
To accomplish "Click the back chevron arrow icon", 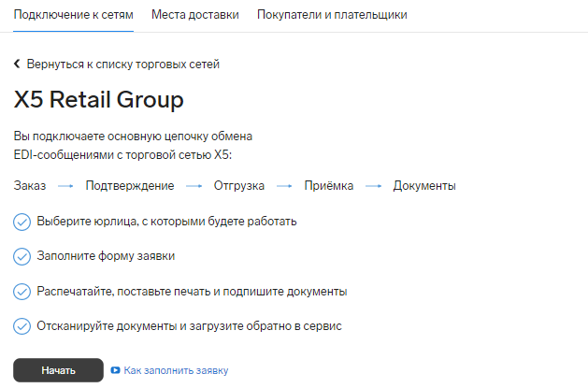I will (17, 64).
